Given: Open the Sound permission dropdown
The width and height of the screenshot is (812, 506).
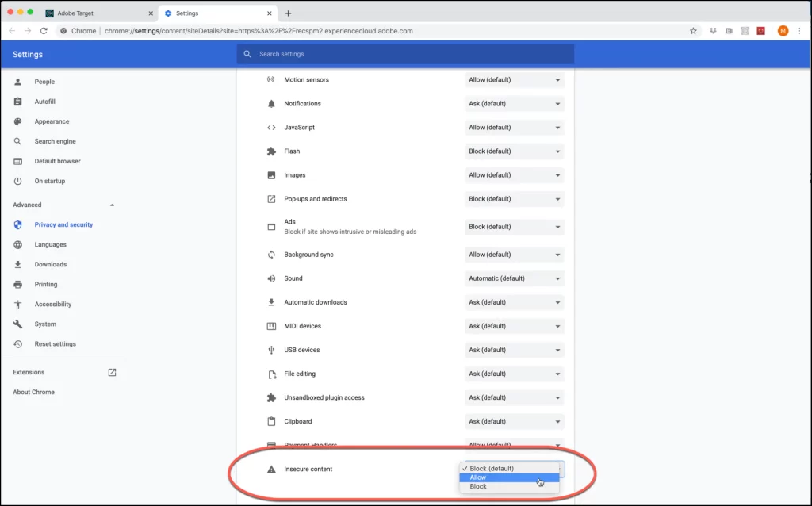Looking at the screenshot, I should [x=514, y=278].
